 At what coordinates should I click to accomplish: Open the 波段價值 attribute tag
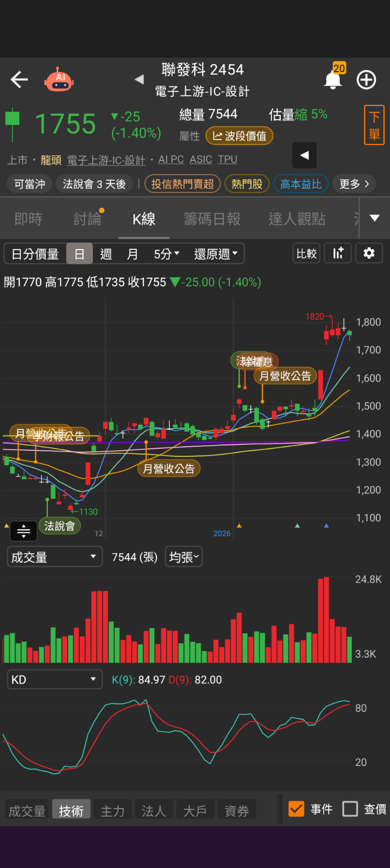[x=240, y=136]
